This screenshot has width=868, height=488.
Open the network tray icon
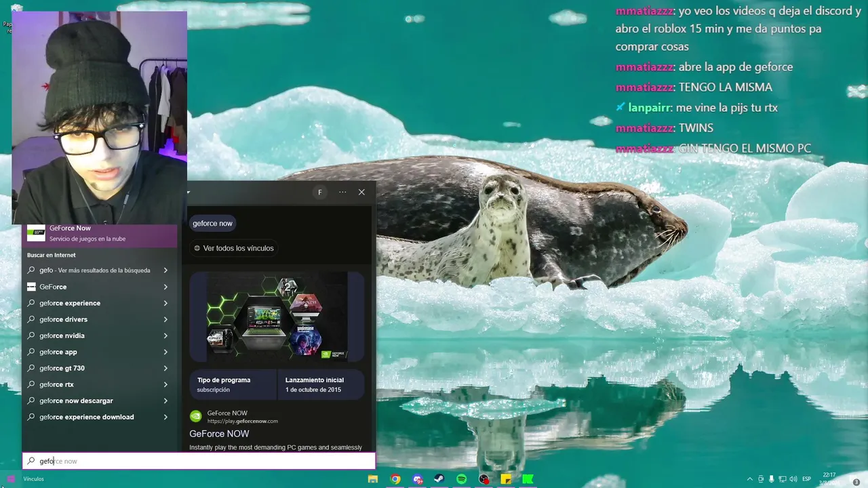click(x=783, y=479)
